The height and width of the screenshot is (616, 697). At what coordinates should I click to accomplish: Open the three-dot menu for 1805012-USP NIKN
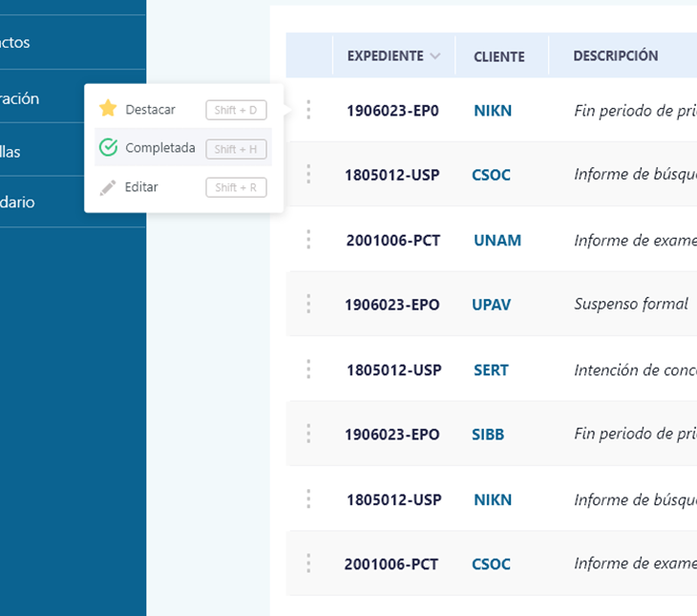click(308, 499)
